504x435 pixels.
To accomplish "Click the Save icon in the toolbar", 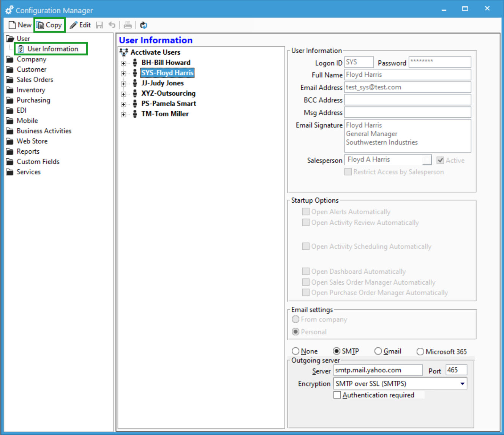I will coord(100,25).
